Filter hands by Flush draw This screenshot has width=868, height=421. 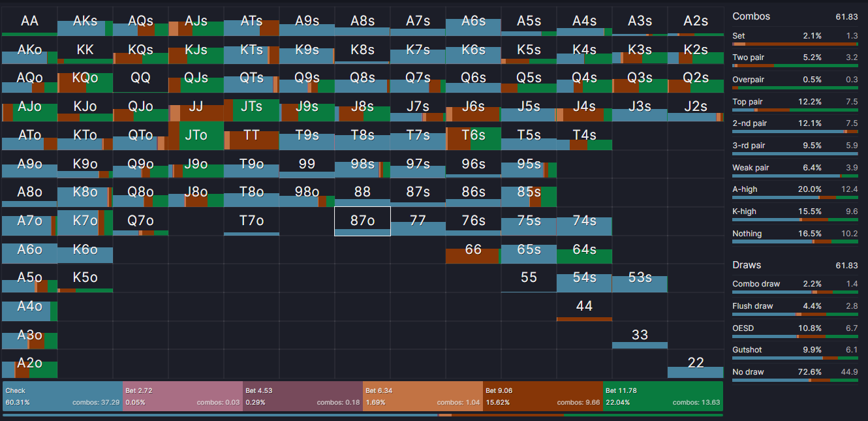(x=770, y=305)
